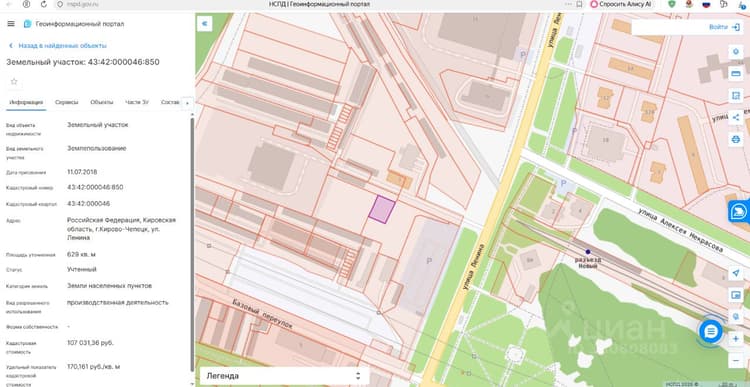Click cadastral number value 43:42:000046:850
This screenshot has width=750, height=387.
pos(95,187)
